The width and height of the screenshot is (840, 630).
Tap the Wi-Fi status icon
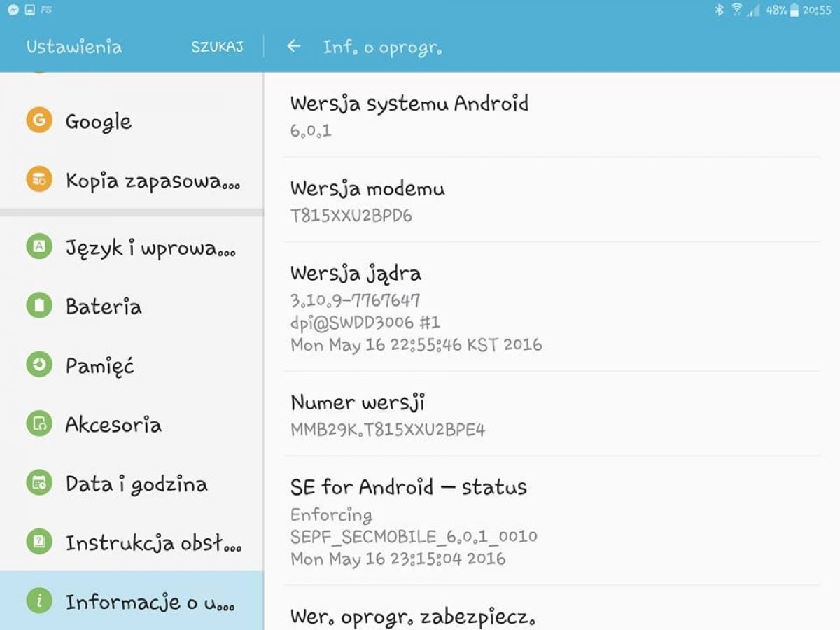coord(736,10)
